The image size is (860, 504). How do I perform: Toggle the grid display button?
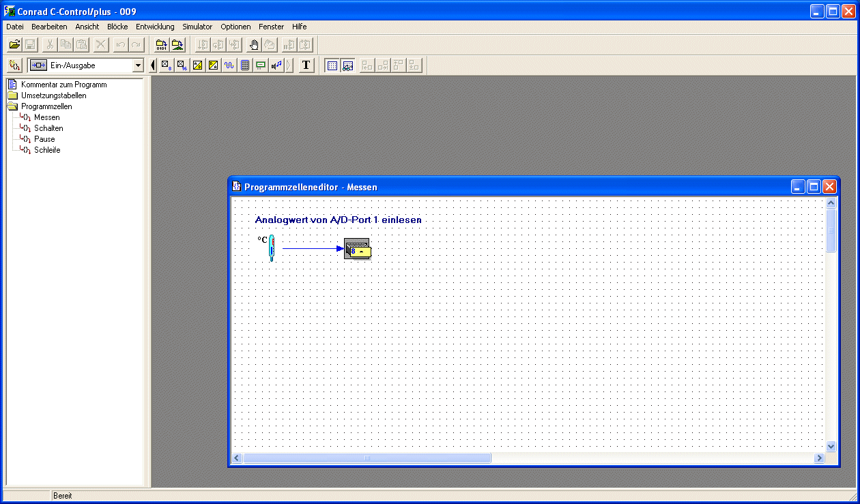click(332, 65)
